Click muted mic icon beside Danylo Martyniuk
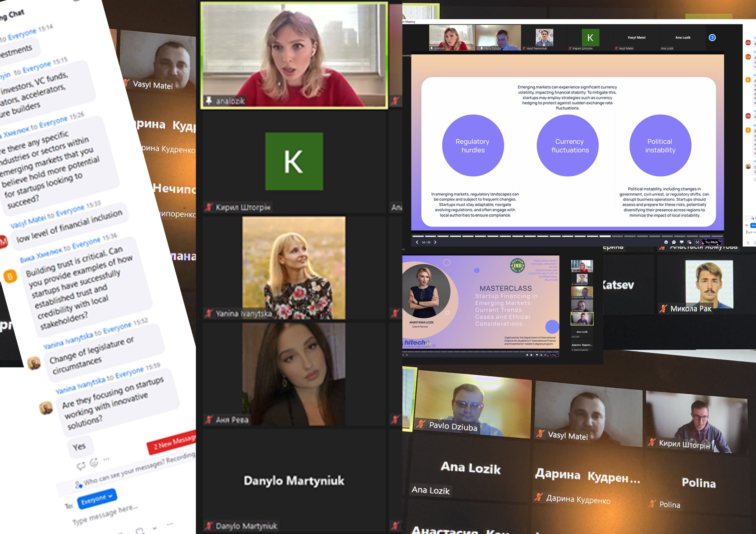 pyautogui.click(x=209, y=526)
